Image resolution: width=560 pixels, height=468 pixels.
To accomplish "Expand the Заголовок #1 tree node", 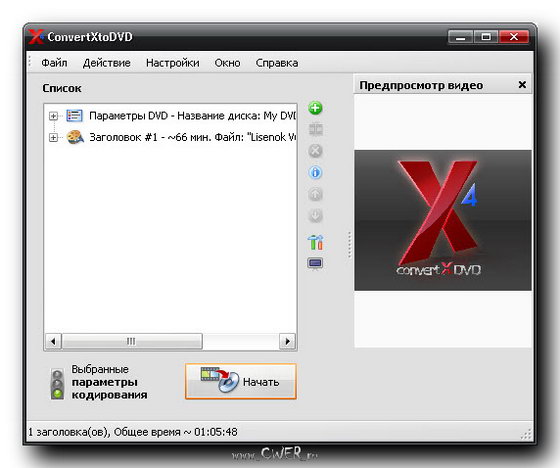I will click(x=53, y=137).
